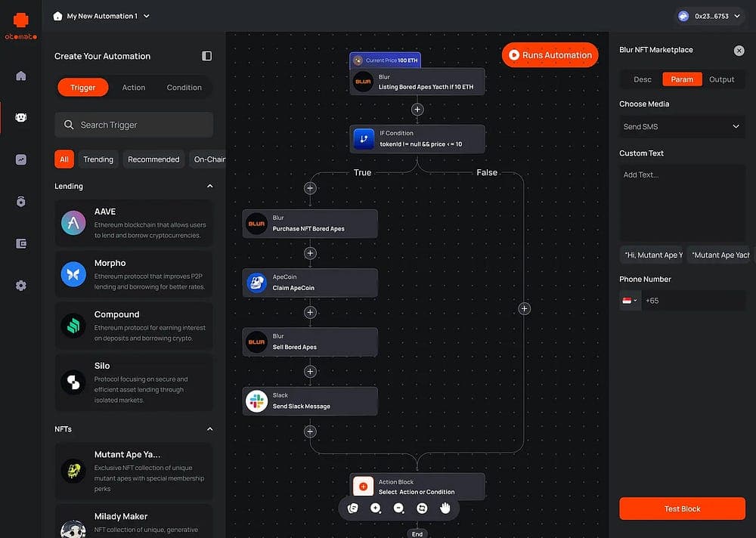Select the Listing Bored Apes Yacth node
Viewport: 756px width, 538px height.
417,82
